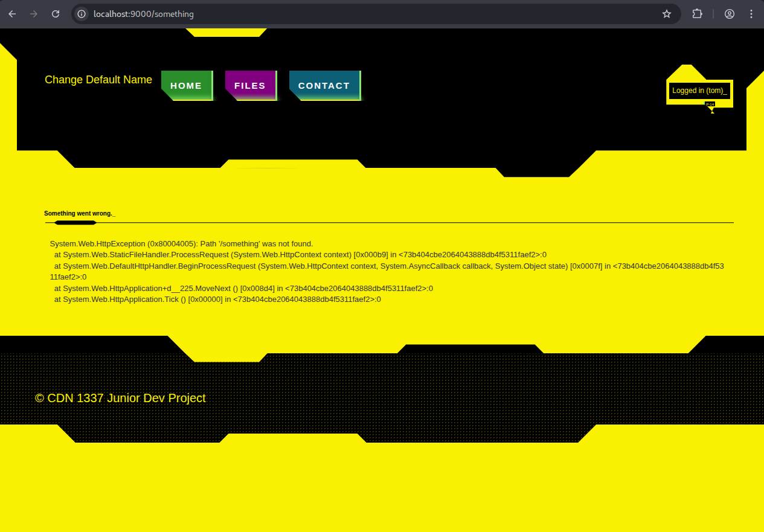Screen dimensions: 764x532
Task: Open the browser extensions puzzle icon
Action: coord(697,13)
